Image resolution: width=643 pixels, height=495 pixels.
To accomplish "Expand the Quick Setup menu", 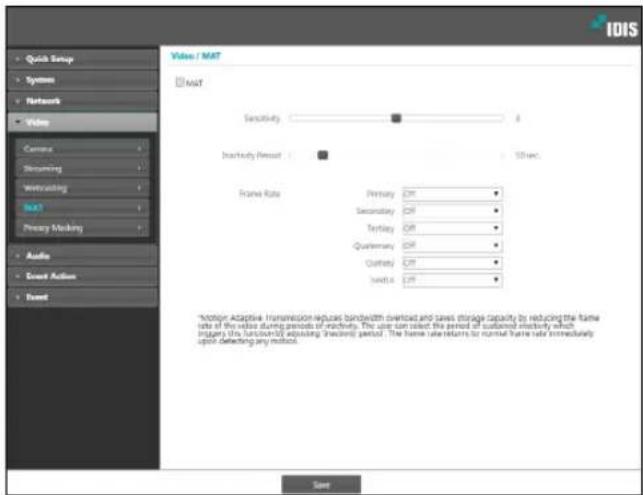I will (x=82, y=59).
